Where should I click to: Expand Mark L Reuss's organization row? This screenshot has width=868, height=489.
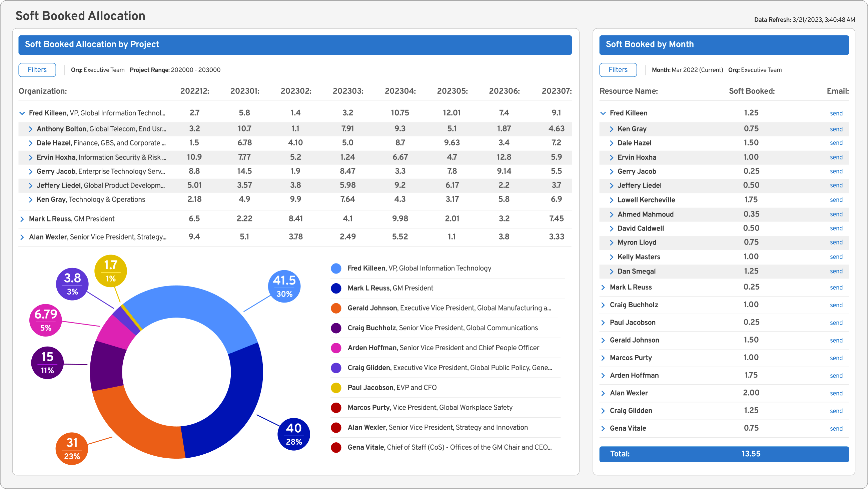pos(22,218)
